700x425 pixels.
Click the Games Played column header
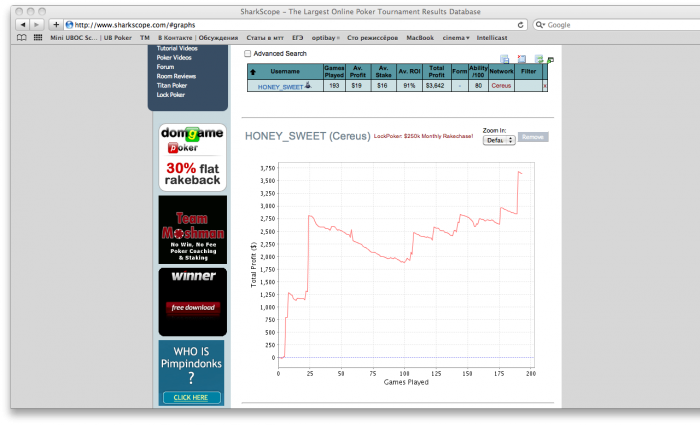point(334,71)
